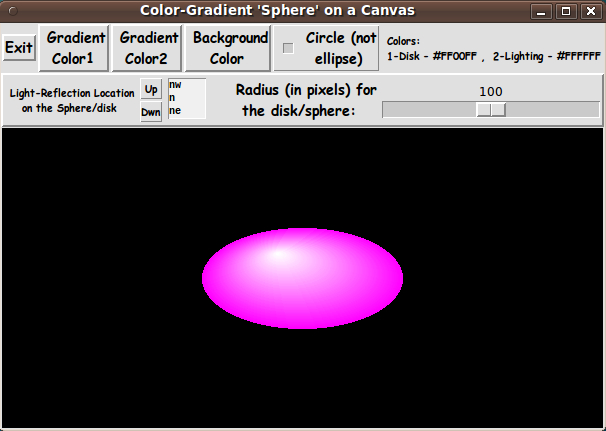Click the Up button for light location

pos(151,90)
